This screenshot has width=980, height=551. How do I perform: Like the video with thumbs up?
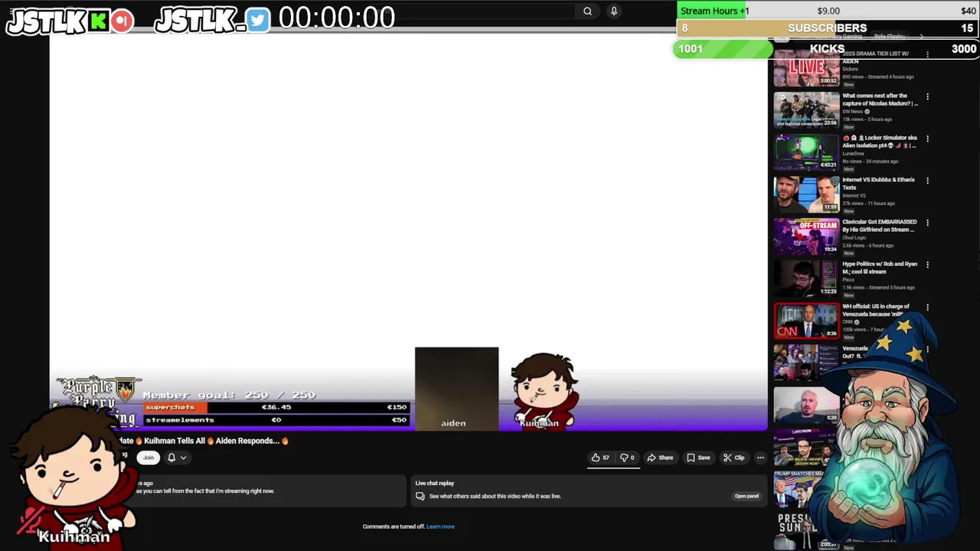[x=600, y=458]
